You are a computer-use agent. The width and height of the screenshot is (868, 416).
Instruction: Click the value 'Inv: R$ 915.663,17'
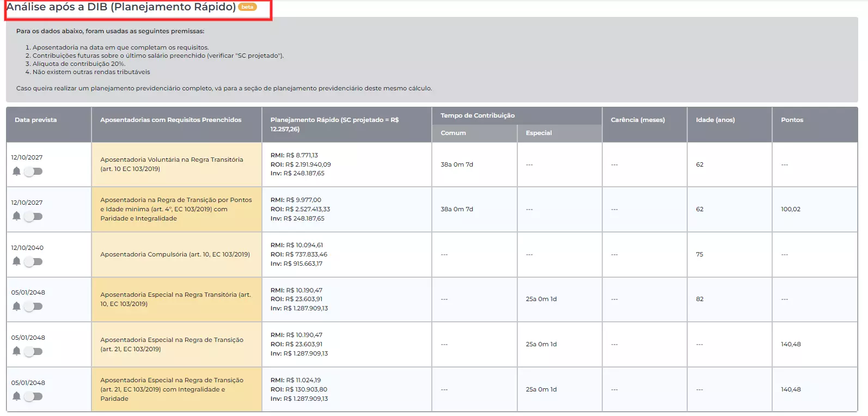(296, 264)
